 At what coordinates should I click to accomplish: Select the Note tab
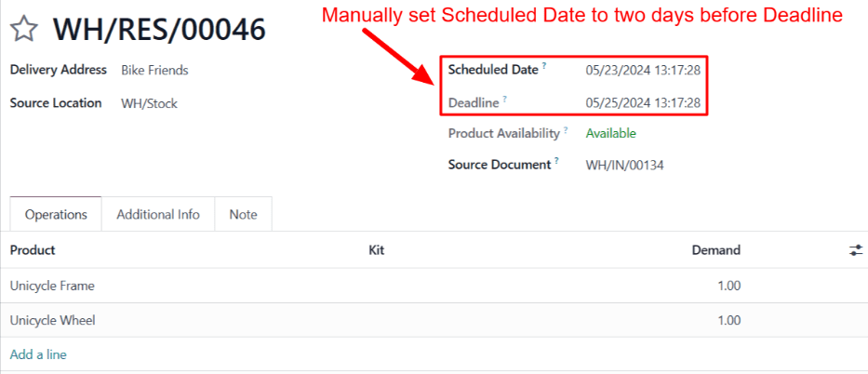pos(243,214)
